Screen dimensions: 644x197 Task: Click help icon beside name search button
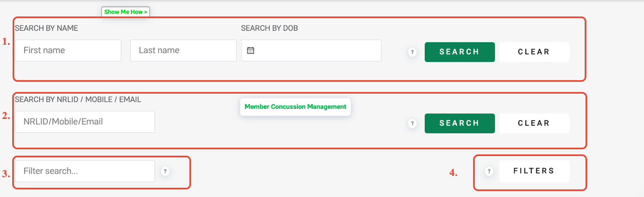(x=412, y=52)
